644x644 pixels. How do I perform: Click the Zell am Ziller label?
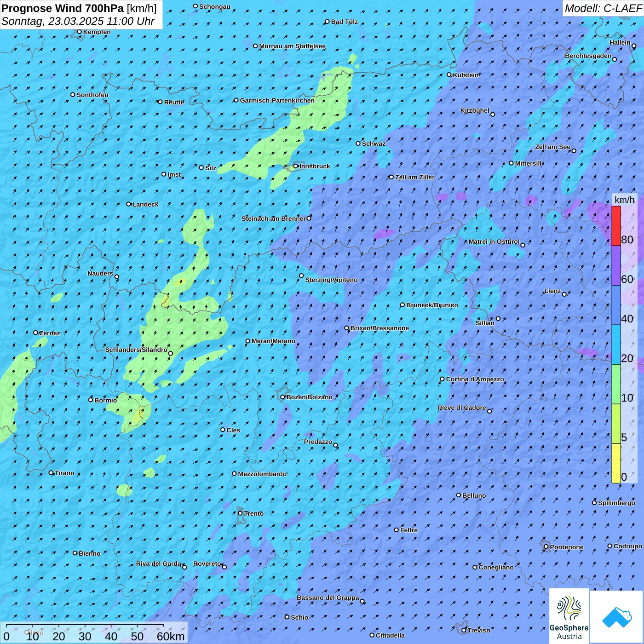coord(415,177)
